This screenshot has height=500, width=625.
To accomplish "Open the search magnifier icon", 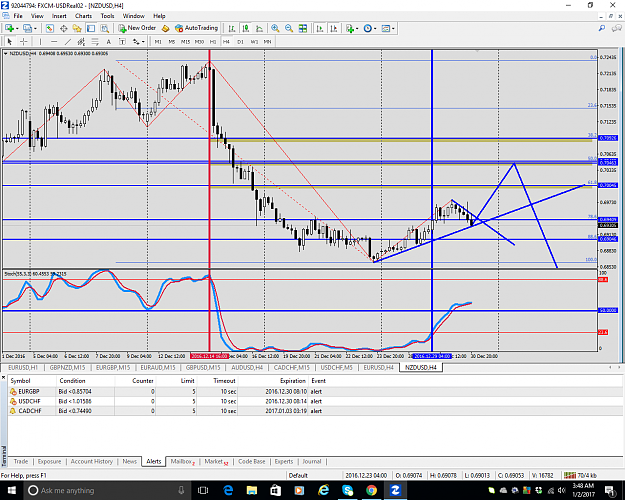I will [602, 28].
